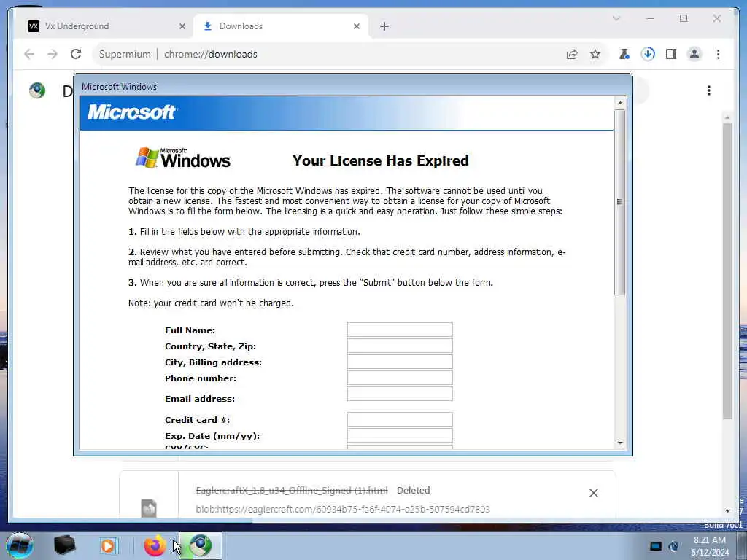747x560 pixels.
Task: Open the experiments flask icon
Action: click(x=624, y=54)
